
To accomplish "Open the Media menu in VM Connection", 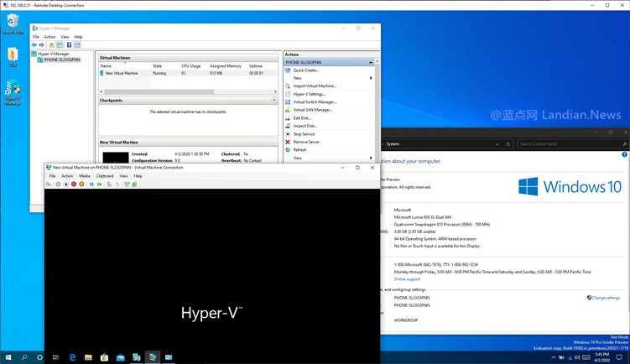I will 85,176.
